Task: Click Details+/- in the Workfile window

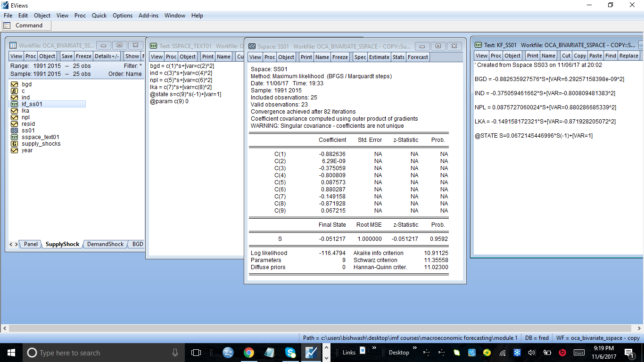Action: pyautogui.click(x=107, y=56)
